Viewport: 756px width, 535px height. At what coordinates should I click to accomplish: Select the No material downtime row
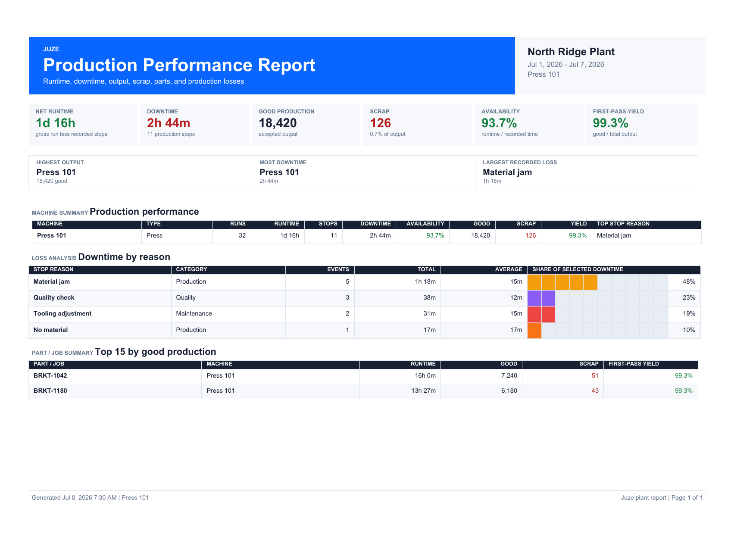(x=364, y=330)
